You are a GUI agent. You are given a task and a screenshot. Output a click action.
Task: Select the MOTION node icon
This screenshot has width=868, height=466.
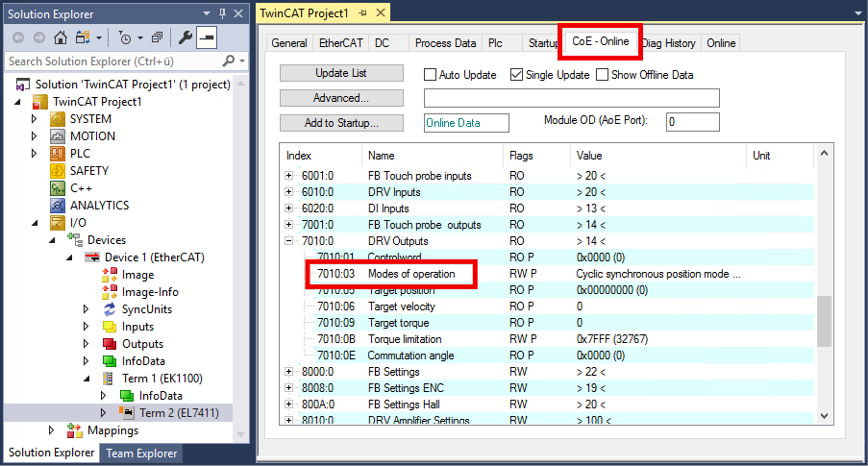[x=58, y=136]
